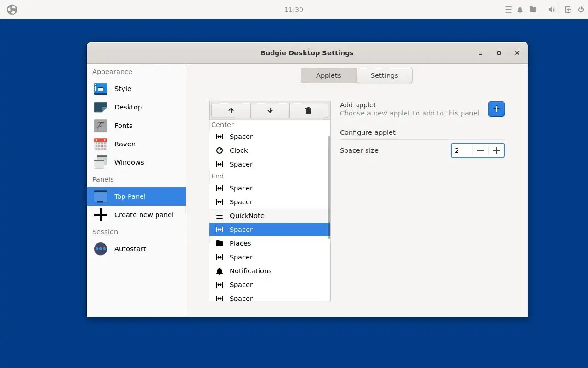Maximize the Budgie Desktop Settings window

pyautogui.click(x=499, y=53)
